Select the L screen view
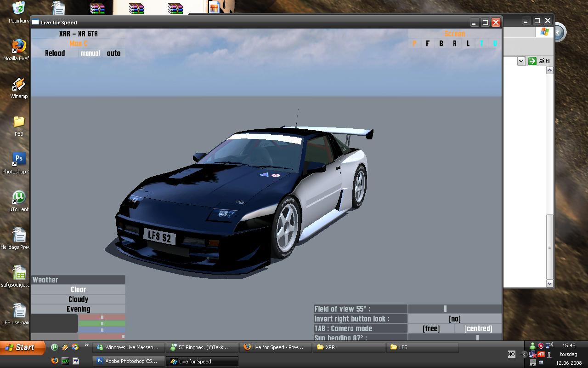 click(x=468, y=44)
